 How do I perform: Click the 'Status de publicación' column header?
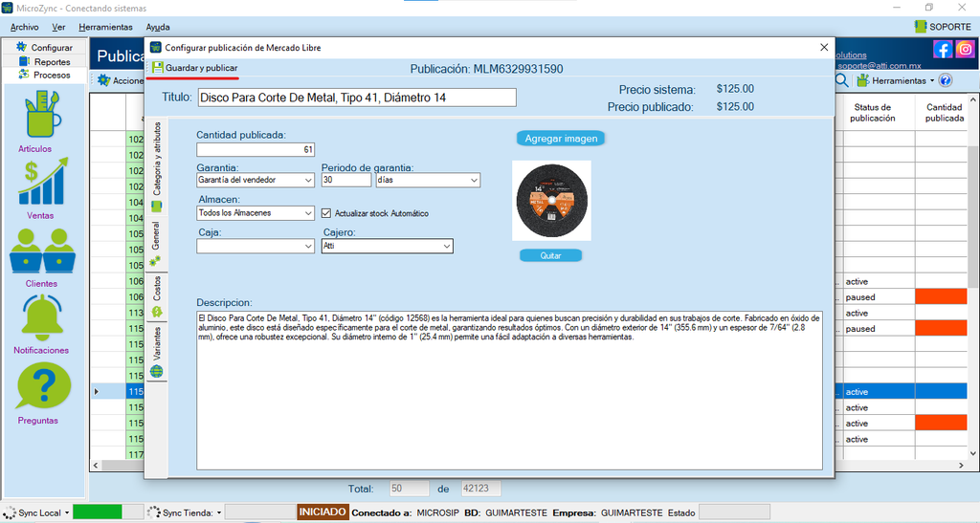pos(873,113)
